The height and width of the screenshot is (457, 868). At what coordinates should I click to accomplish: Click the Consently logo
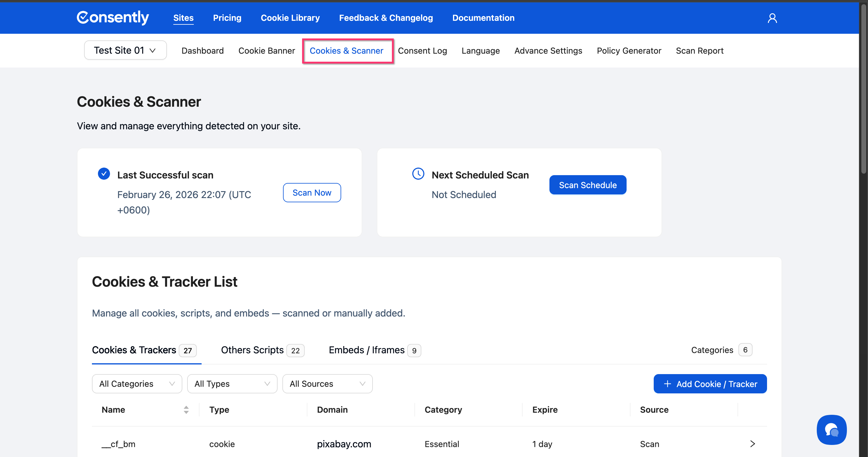pos(112,17)
